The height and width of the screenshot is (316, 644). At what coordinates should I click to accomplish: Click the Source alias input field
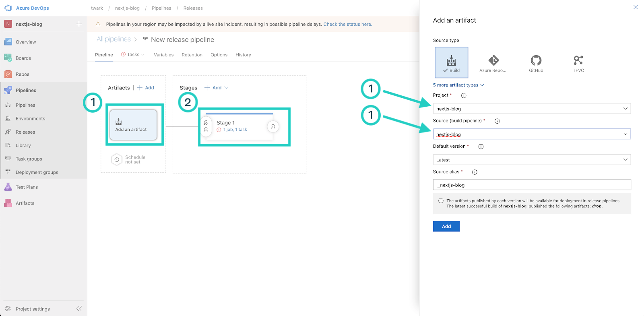[x=532, y=185]
